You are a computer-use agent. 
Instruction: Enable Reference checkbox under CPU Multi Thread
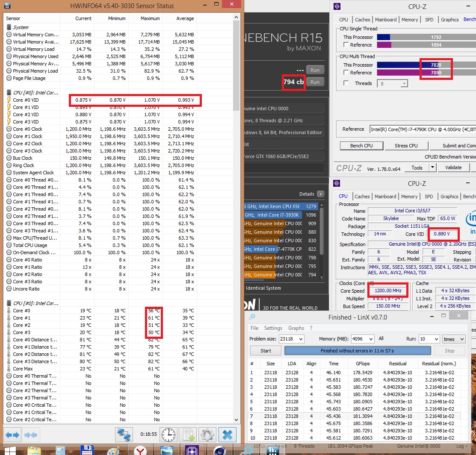click(x=346, y=73)
